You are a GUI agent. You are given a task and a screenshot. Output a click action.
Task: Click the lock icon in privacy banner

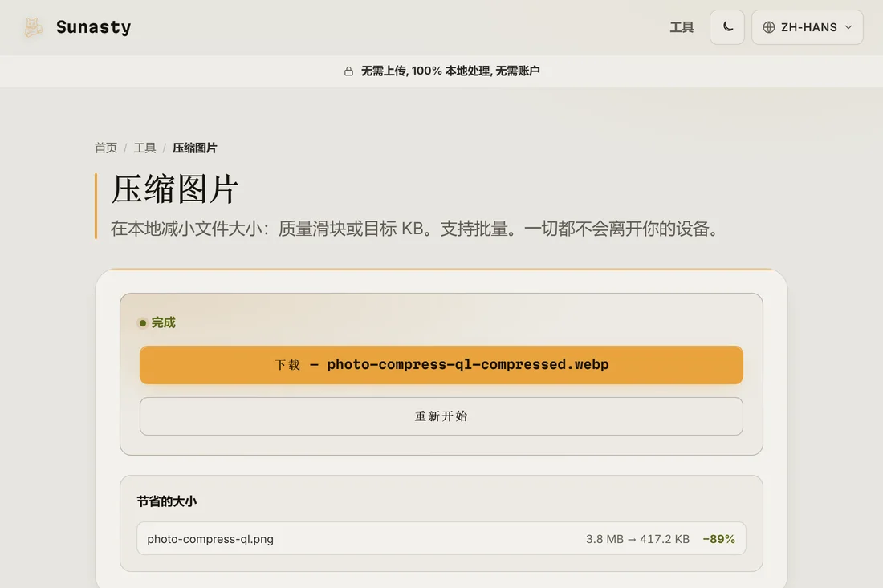[348, 71]
